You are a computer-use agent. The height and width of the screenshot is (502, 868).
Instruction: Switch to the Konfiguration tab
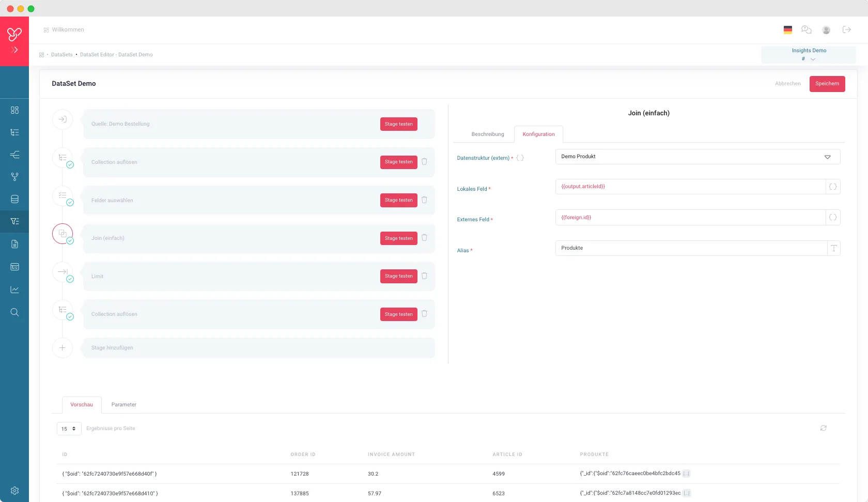pos(538,134)
